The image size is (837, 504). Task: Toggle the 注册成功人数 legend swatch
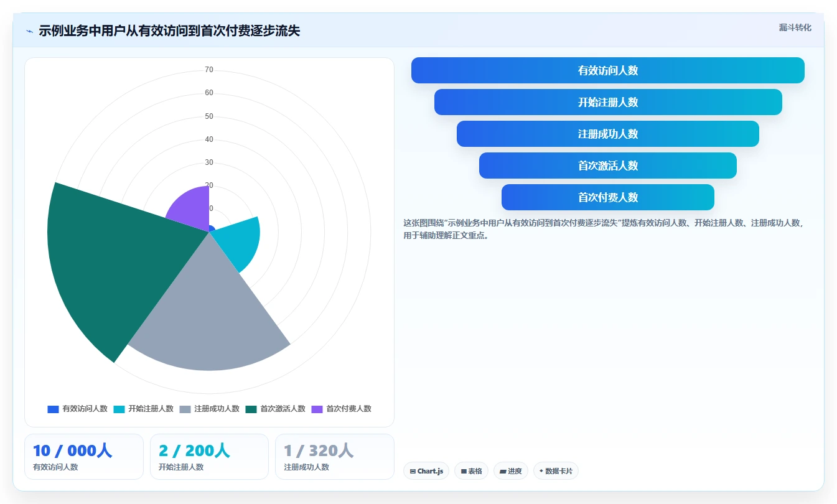coord(185,409)
